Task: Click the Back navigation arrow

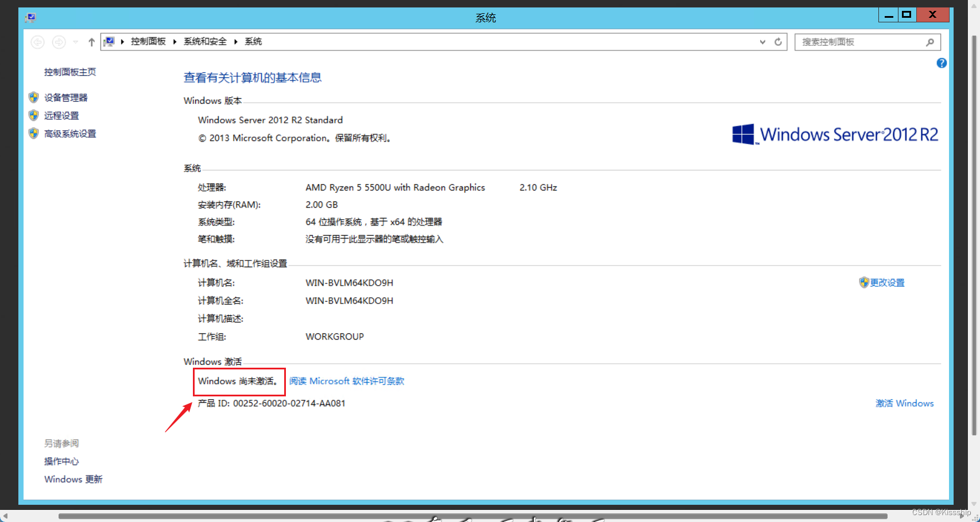Action: 37,42
